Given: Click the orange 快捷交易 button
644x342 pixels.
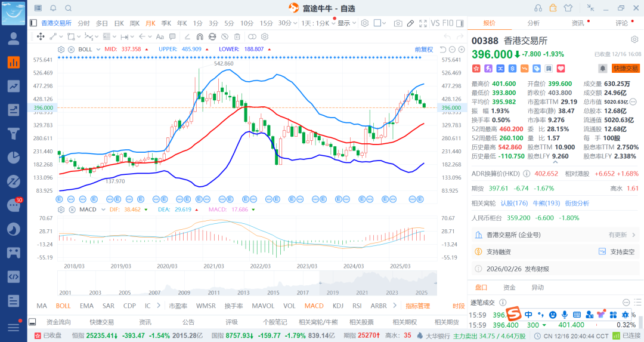Looking at the screenshot, I should tap(626, 69).
